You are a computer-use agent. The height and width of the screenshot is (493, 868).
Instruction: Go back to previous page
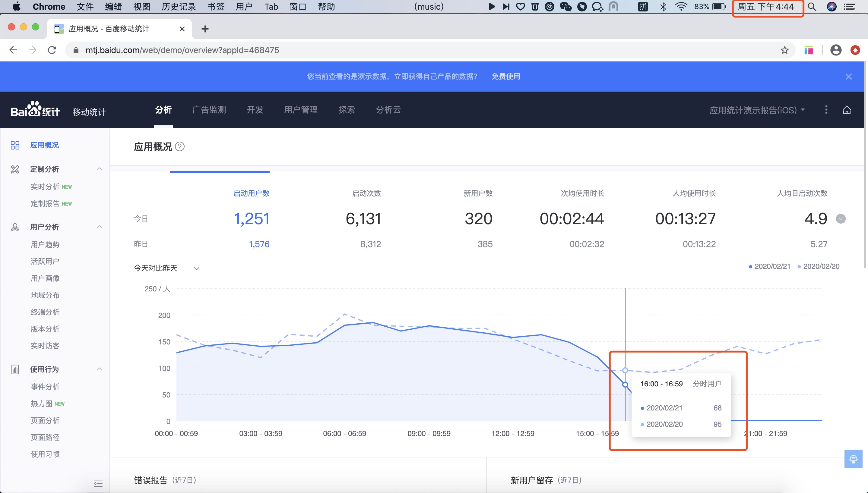point(13,50)
